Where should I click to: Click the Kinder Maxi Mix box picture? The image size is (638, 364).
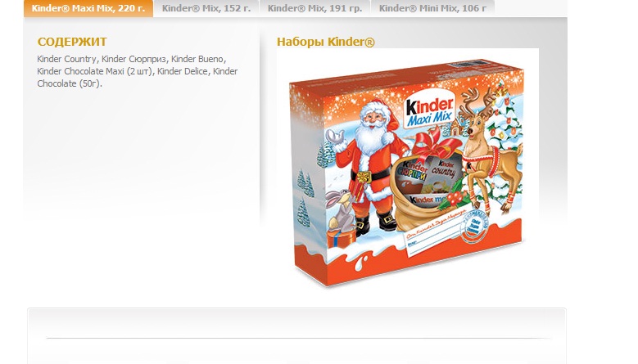coord(407,173)
